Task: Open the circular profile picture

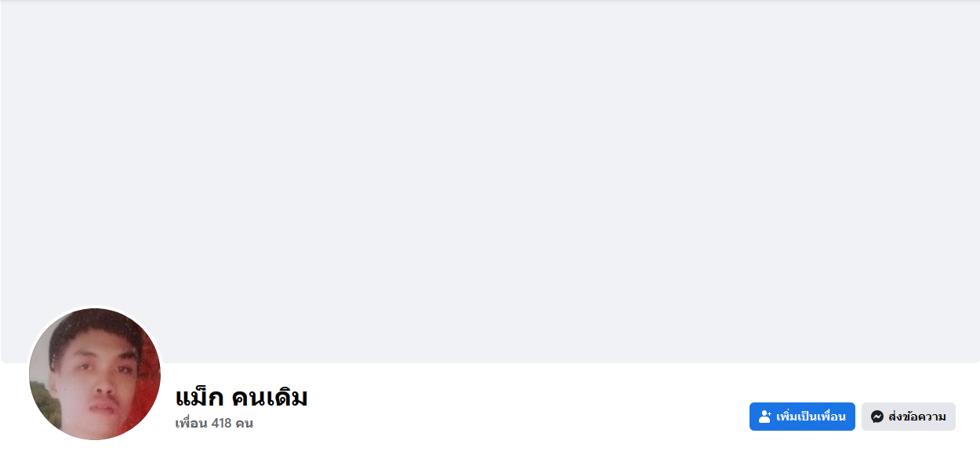Action: point(95,373)
